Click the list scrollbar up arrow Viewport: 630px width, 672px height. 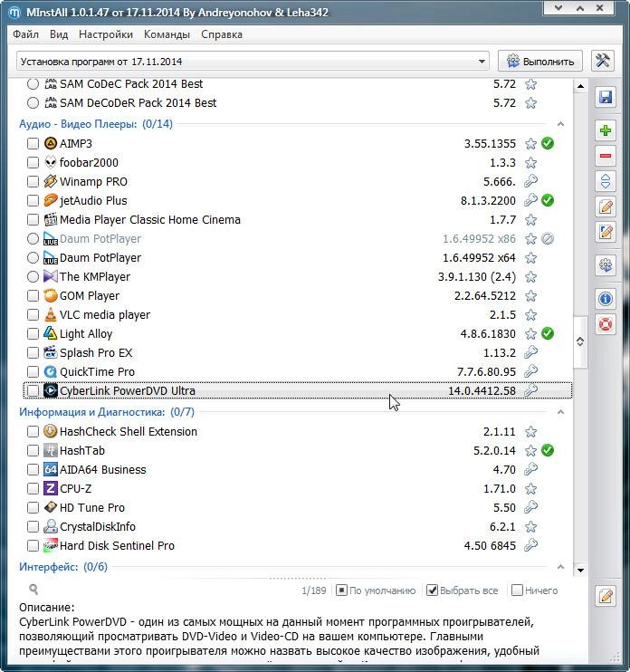(580, 86)
